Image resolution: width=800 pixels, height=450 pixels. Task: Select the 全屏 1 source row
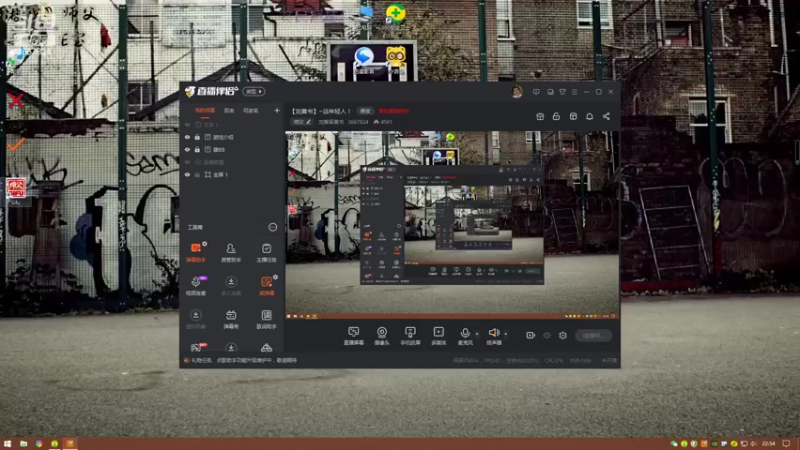232,174
